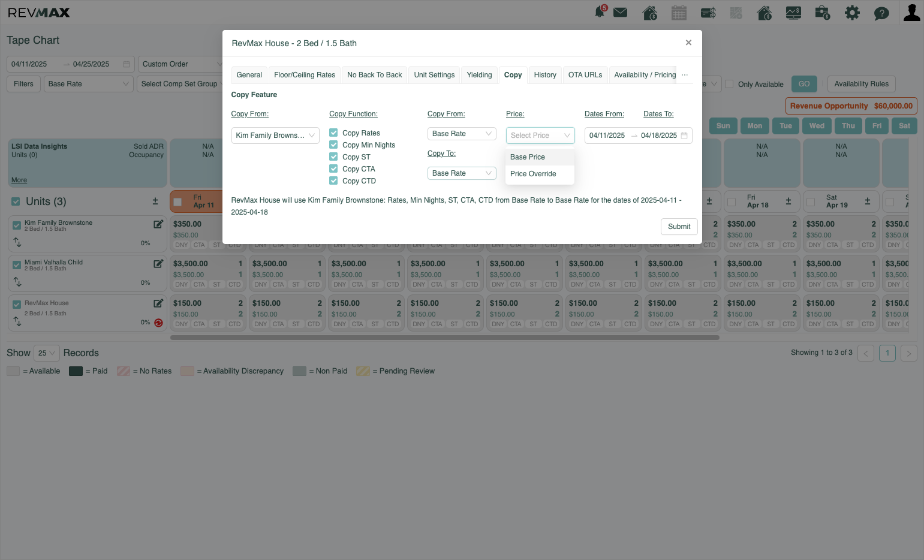The image size is (924, 560).
Task: Open the settings gear icon
Action: click(x=852, y=13)
